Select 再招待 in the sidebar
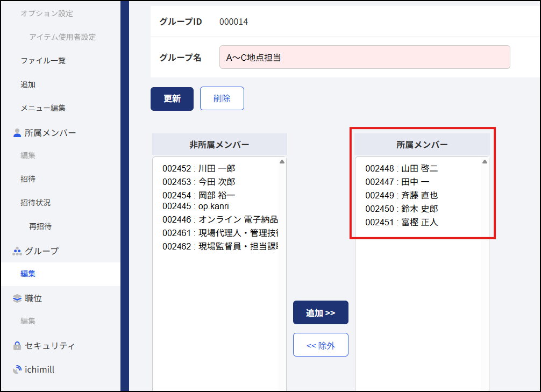541x392 pixels. coord(40,226)
